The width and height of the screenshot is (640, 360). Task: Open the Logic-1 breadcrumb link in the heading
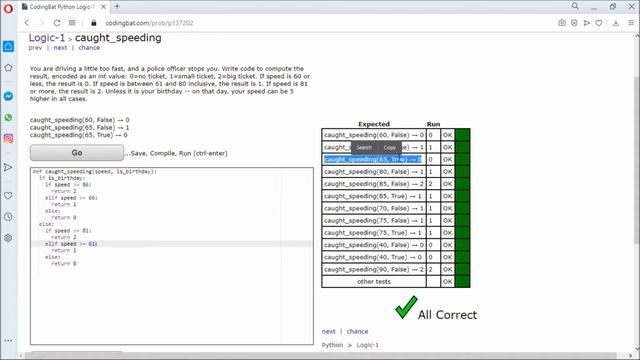click(47, 38)
